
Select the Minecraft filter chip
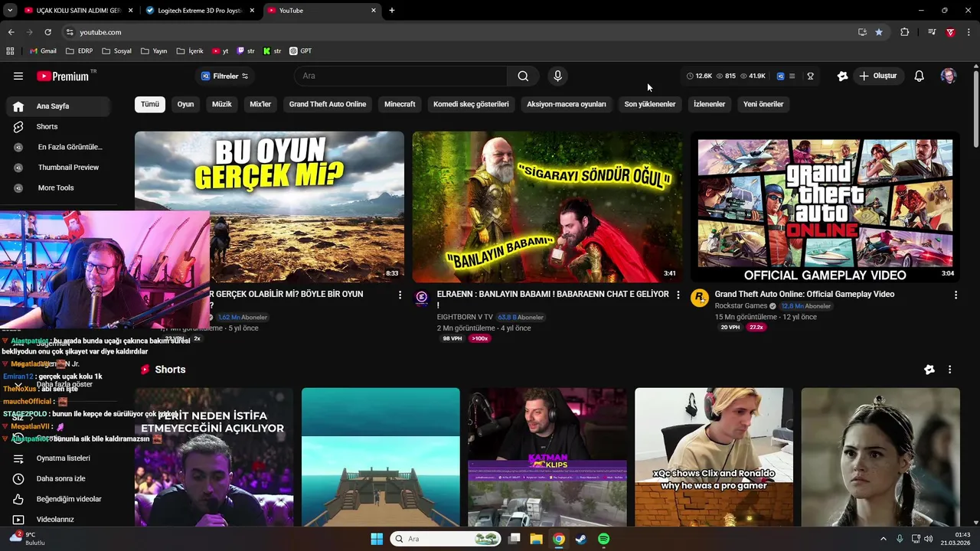pos(400,104)
